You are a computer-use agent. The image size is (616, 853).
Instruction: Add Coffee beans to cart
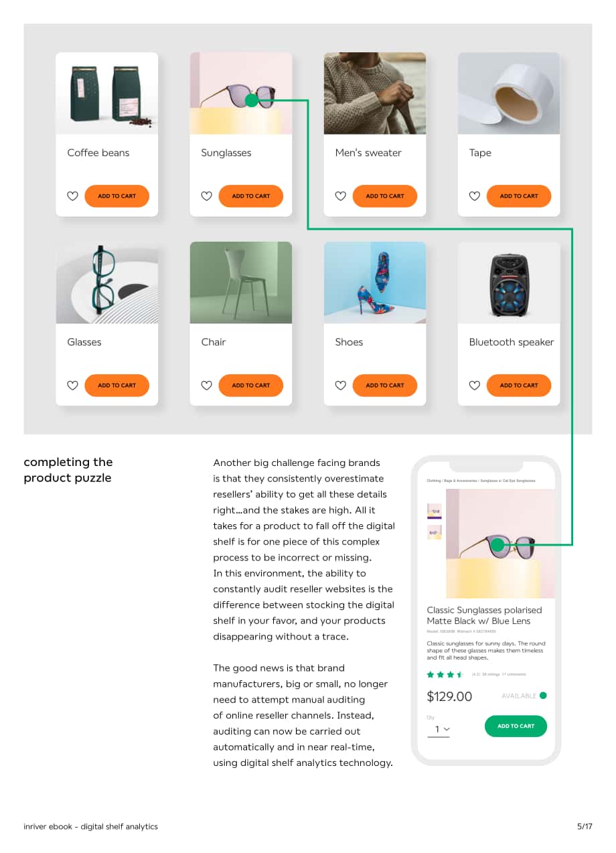(117, 196)
